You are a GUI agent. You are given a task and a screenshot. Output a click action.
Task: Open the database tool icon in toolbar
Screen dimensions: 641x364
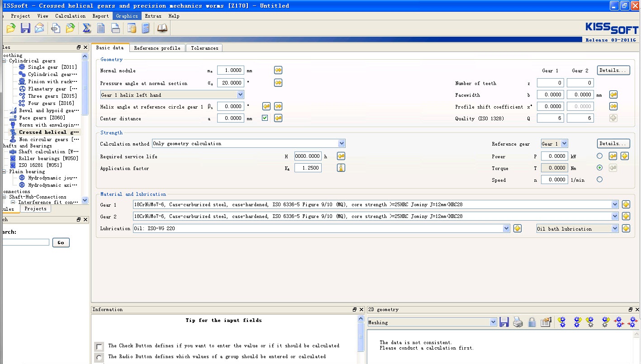click(x=132, y=28)
